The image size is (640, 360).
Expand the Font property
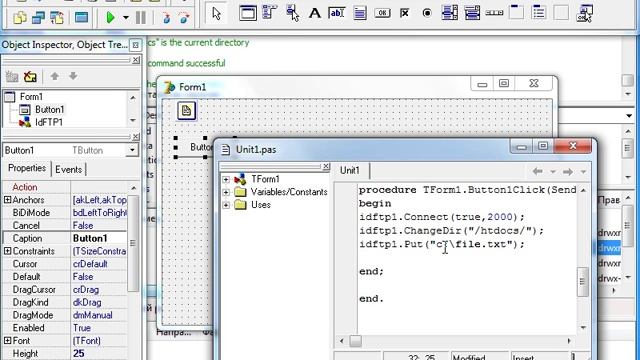7,340
